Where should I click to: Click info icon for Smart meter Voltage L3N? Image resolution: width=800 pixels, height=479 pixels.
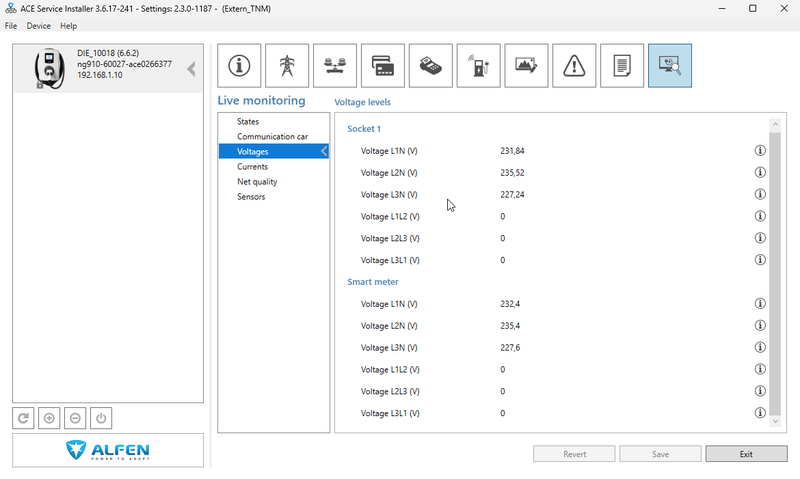point(760,347)
